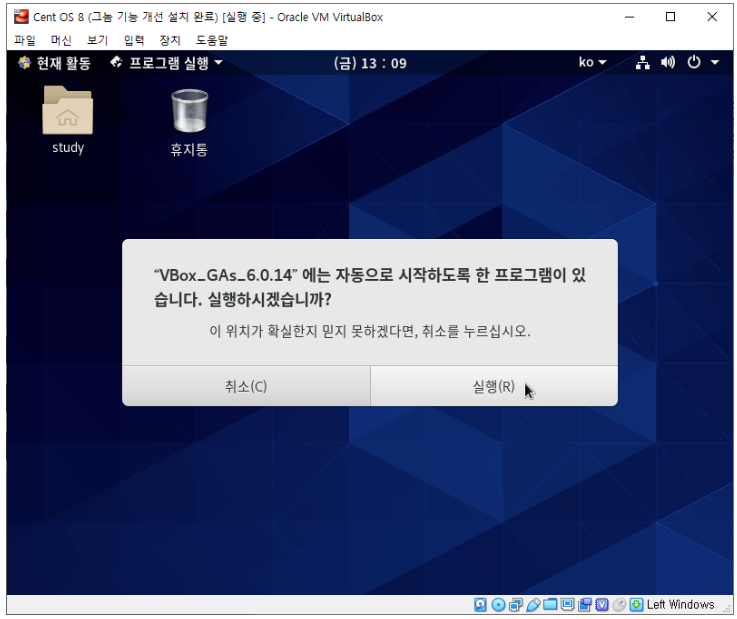Click the CPU virtualization status icon
737x619 pixels.
[602, 604]
